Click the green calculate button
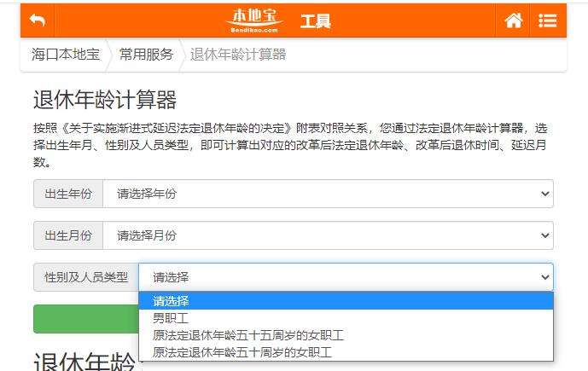 [x=86, y=319]
